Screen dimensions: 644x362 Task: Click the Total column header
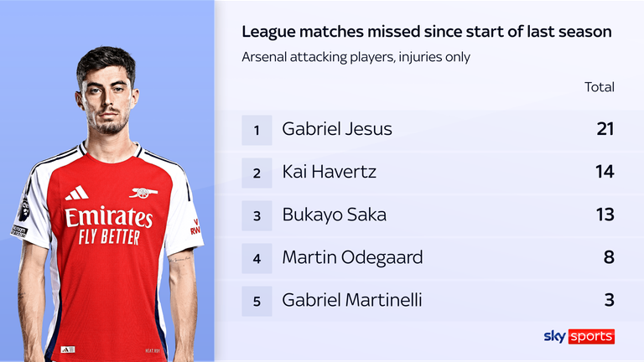pyautogui.click(x=600, y=87)
